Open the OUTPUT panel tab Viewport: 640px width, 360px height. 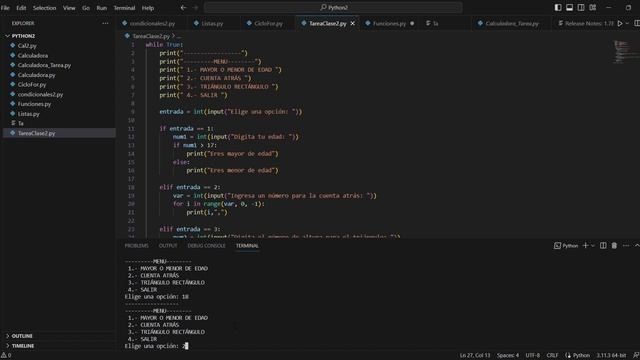coord(168,246)
